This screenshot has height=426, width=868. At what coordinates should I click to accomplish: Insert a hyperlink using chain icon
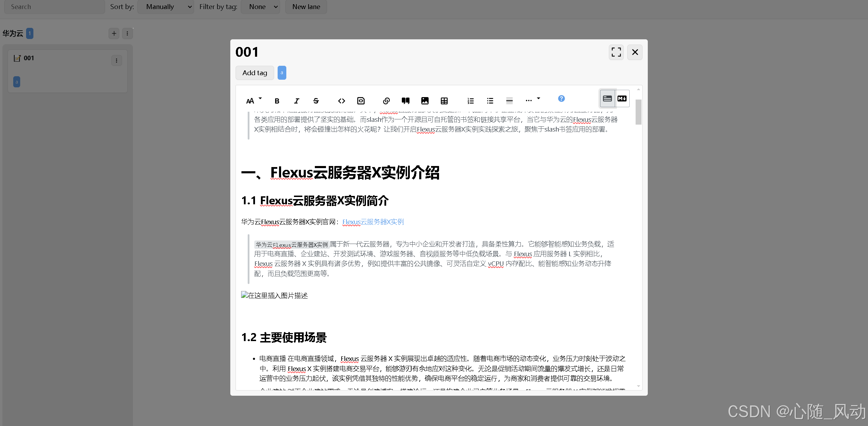point(386,101)
